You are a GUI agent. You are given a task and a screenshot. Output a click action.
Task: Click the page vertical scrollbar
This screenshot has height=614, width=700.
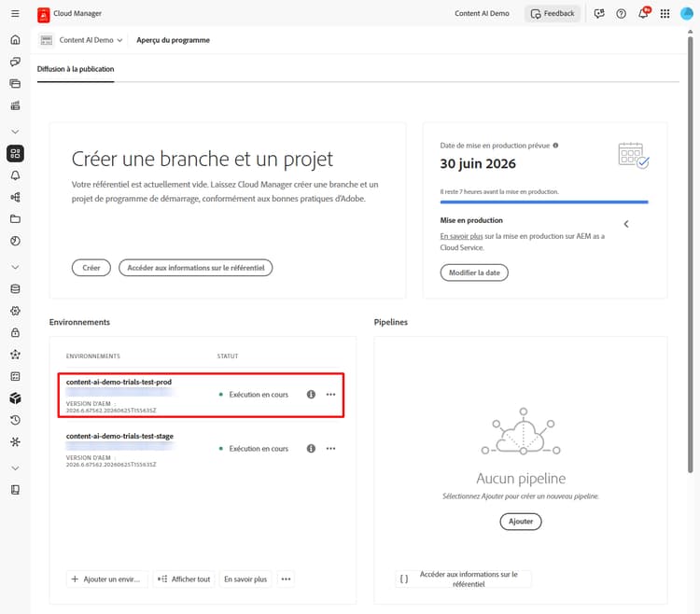[690, 254]
